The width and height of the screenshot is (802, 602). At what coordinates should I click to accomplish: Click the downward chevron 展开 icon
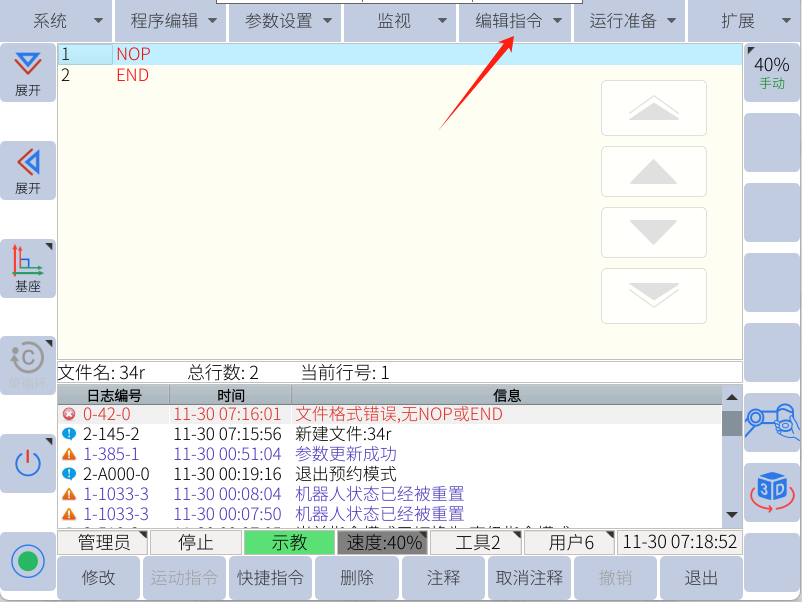pos(28,72)
